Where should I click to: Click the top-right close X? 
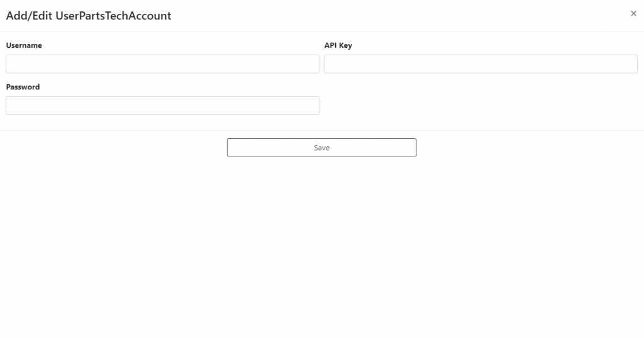point(633,14)
